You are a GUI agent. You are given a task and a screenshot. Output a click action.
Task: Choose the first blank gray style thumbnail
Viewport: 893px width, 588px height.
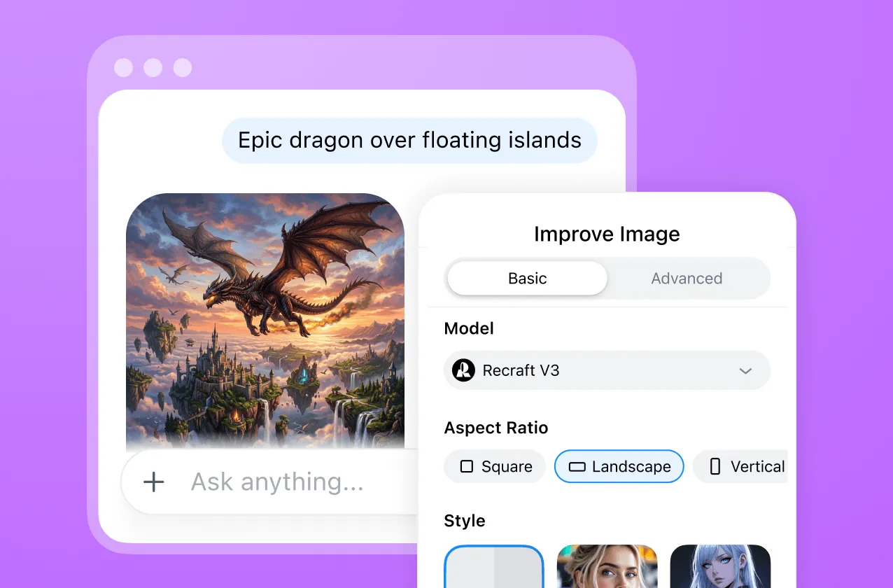pyautogui.click(x=494, y=566)
